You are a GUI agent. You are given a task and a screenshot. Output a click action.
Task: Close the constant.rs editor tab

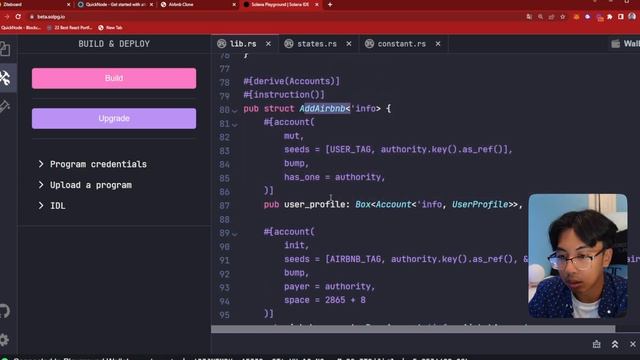(438, 44)
